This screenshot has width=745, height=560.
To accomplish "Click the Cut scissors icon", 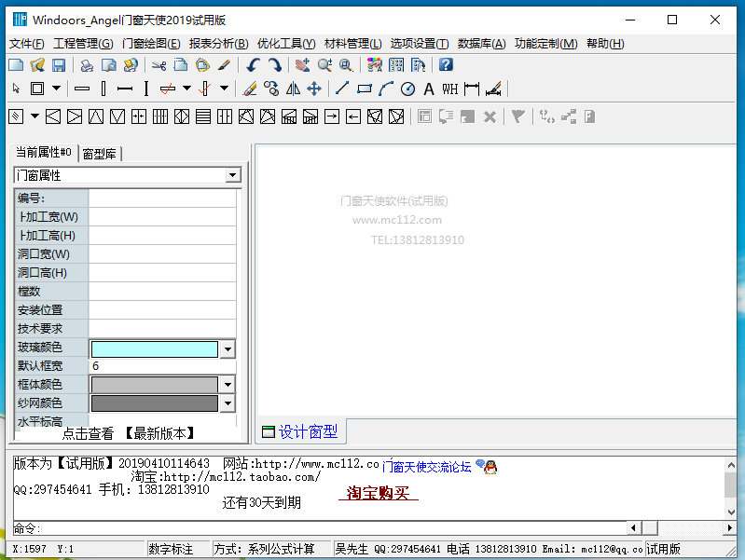I will (159, 64).
